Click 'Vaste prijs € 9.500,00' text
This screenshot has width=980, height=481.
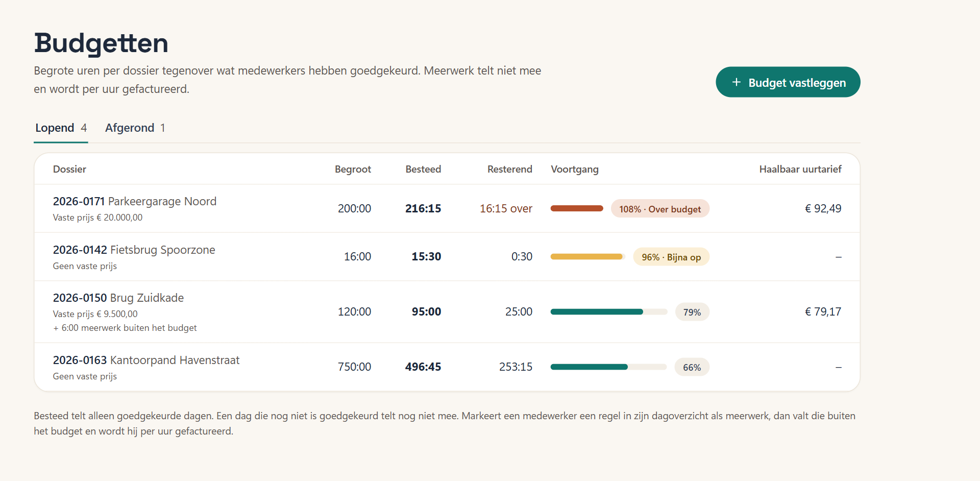95,314
